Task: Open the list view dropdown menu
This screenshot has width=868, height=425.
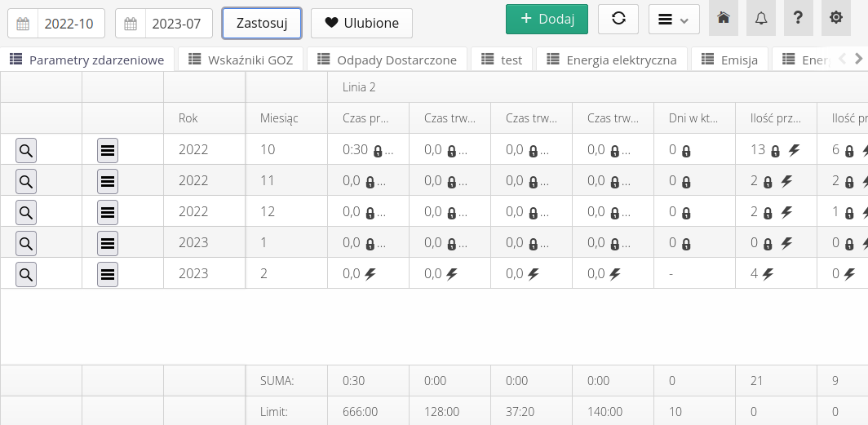Action: click(x=674, y=19)
